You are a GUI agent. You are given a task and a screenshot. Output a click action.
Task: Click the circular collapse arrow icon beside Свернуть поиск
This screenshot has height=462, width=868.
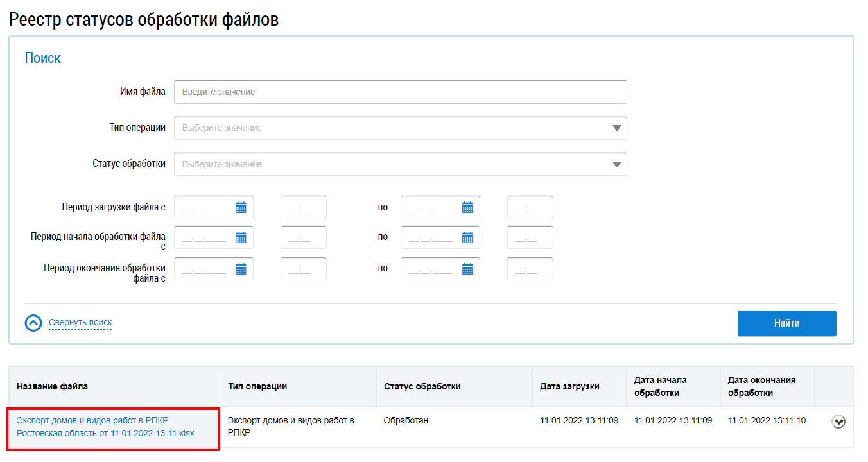33,323
